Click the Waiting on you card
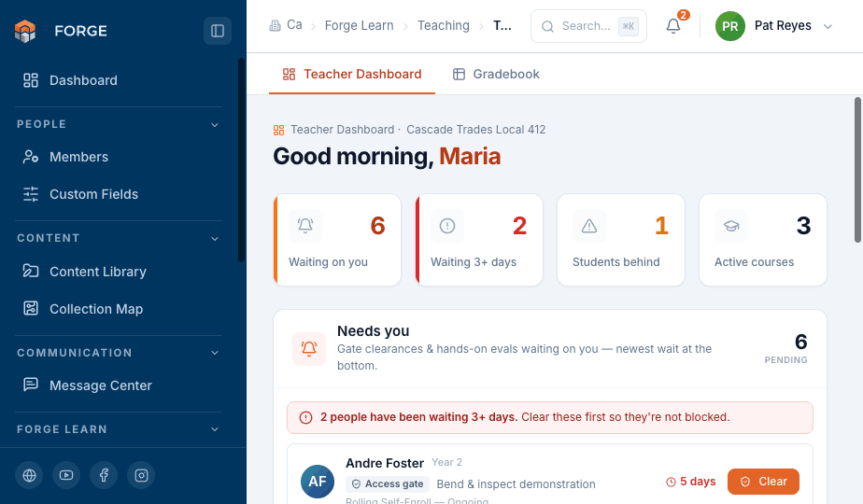Viewport: 863px width, 504px height. point(337,240)
